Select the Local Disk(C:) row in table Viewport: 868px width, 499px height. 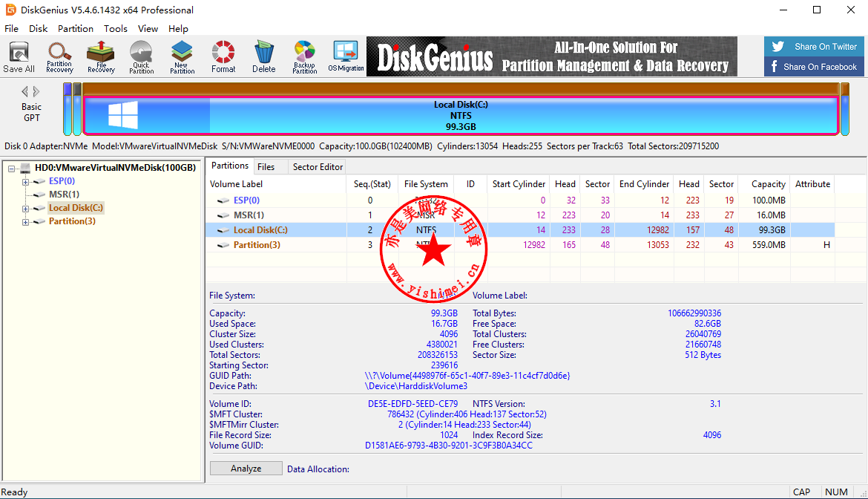tap(520, 230)
